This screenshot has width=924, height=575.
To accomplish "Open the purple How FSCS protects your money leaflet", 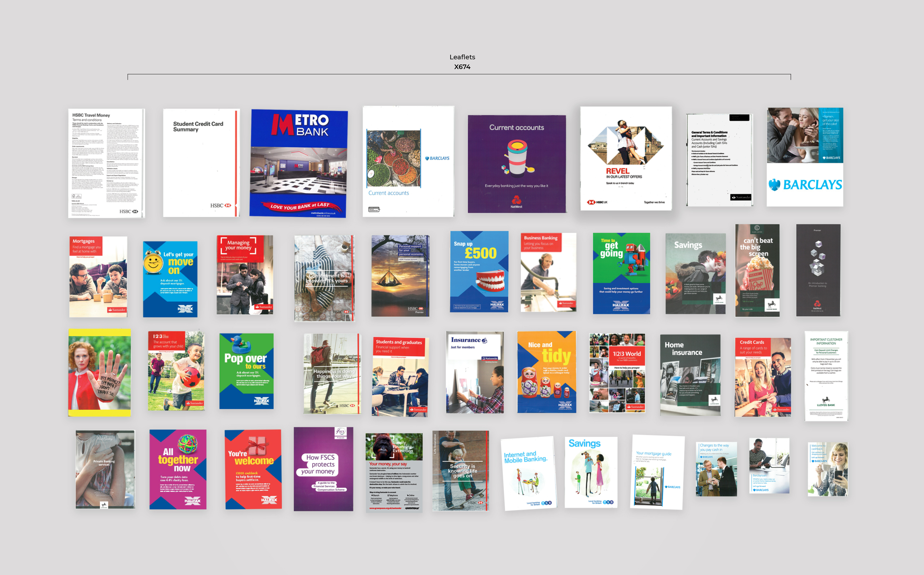I will pos(323,469).
